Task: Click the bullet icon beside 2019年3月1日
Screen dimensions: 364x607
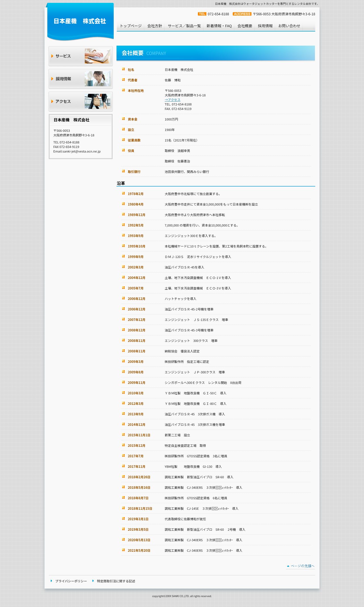Action: tap(123, 519)
